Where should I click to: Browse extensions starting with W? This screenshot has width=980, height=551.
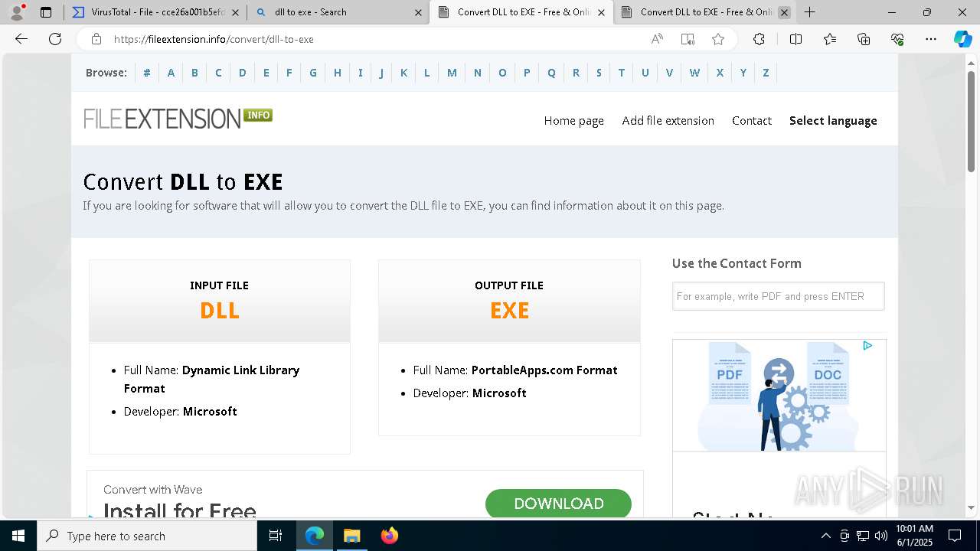point(694,73)
